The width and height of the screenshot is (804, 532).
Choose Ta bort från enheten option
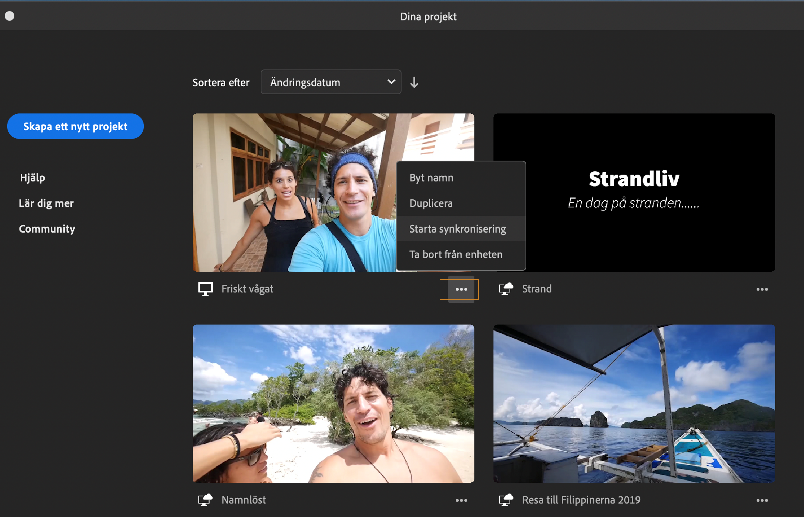coord(456,254)
